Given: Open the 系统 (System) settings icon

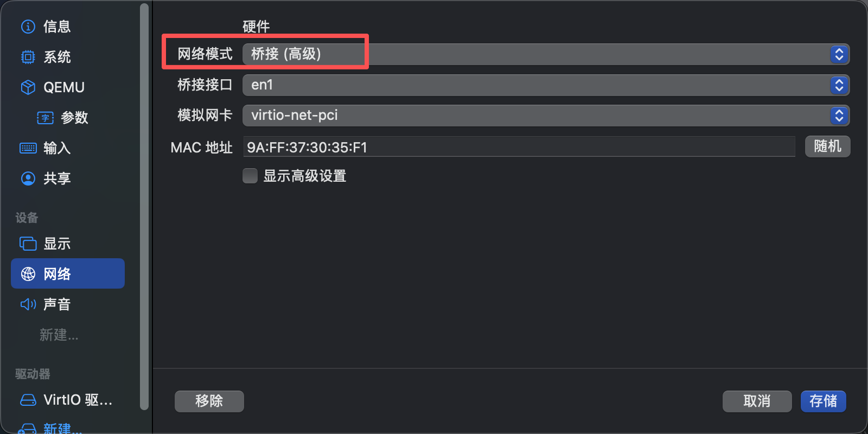Looking at the screenshot, I should (28, 56).
